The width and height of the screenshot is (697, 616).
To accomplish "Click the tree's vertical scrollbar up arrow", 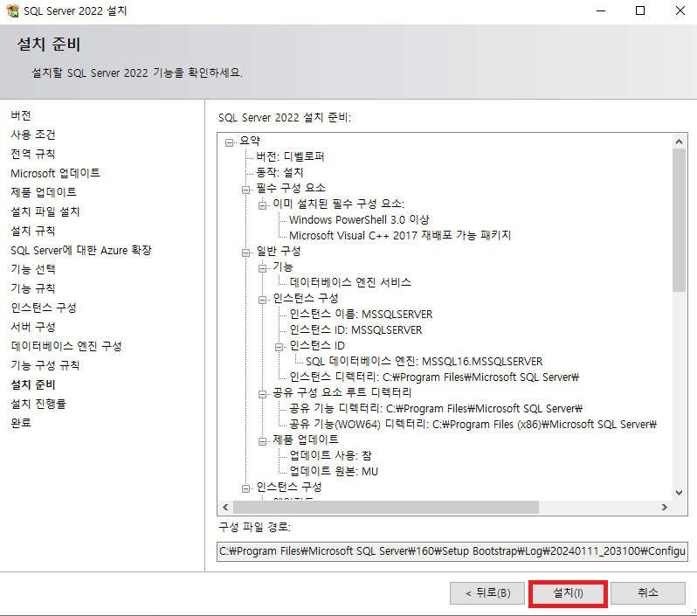I will 679,142.
